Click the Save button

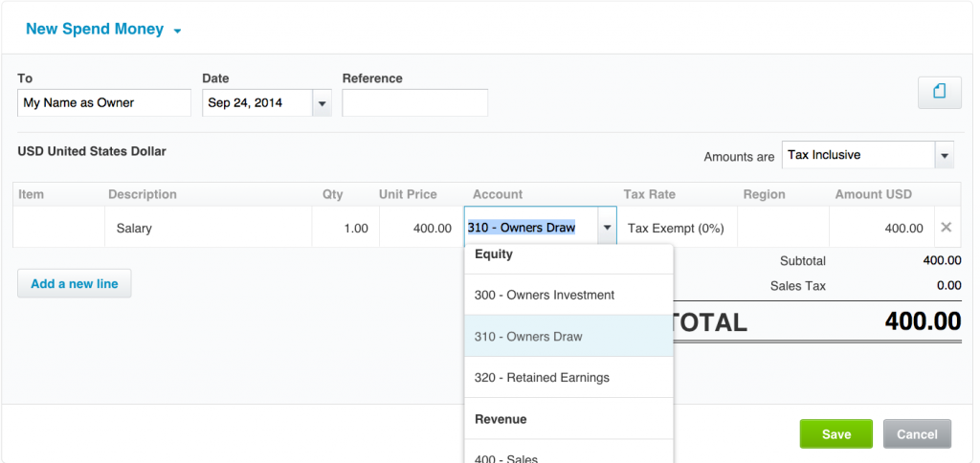(836, 434)
